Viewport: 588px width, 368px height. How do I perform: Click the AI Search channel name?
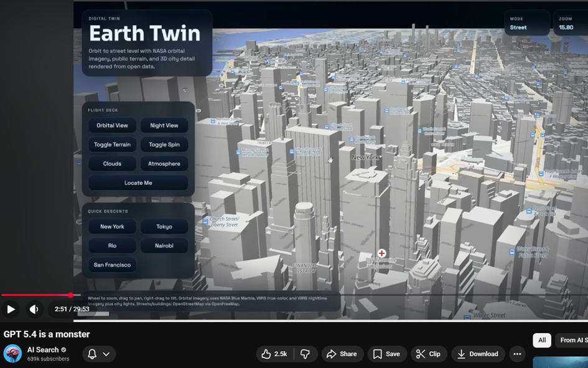click(x=43, y=350)
